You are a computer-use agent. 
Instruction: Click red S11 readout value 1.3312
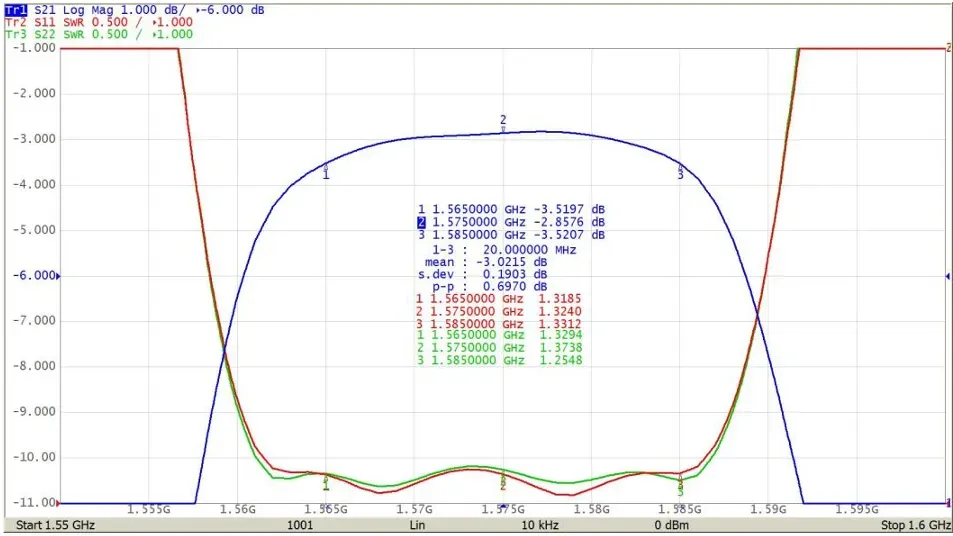pos(560,325)
